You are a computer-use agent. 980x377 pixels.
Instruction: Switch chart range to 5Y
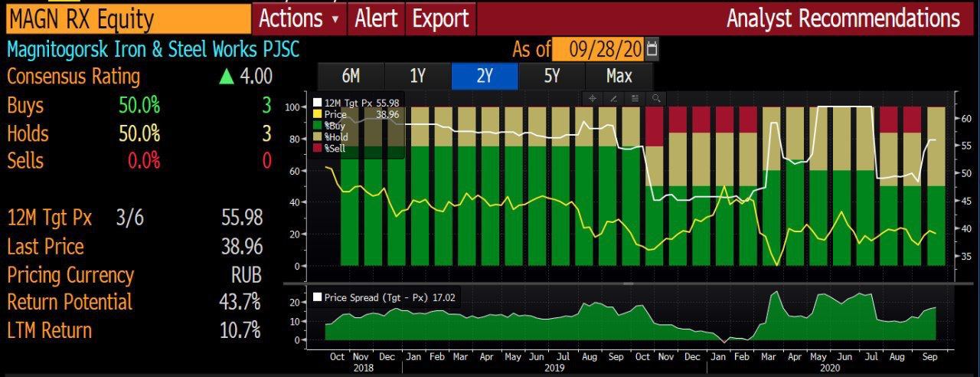click(x=551, y=76)
